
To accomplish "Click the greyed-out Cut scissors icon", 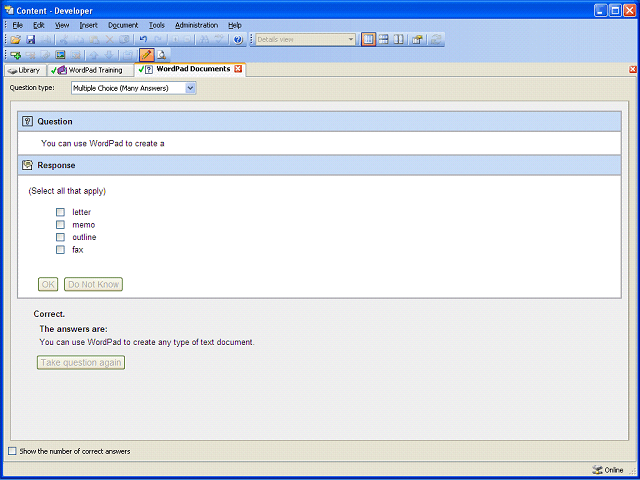I will (64, 40).
